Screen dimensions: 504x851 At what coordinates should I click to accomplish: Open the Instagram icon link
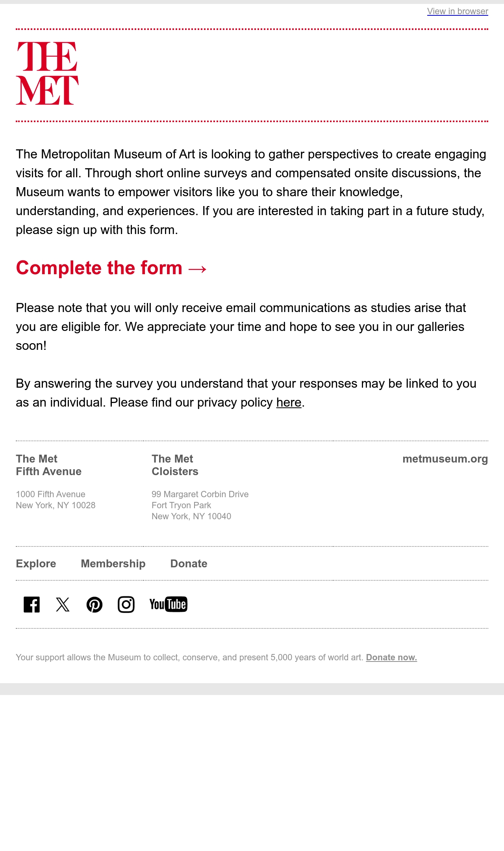pyautogui.click(x=126, y=604)
